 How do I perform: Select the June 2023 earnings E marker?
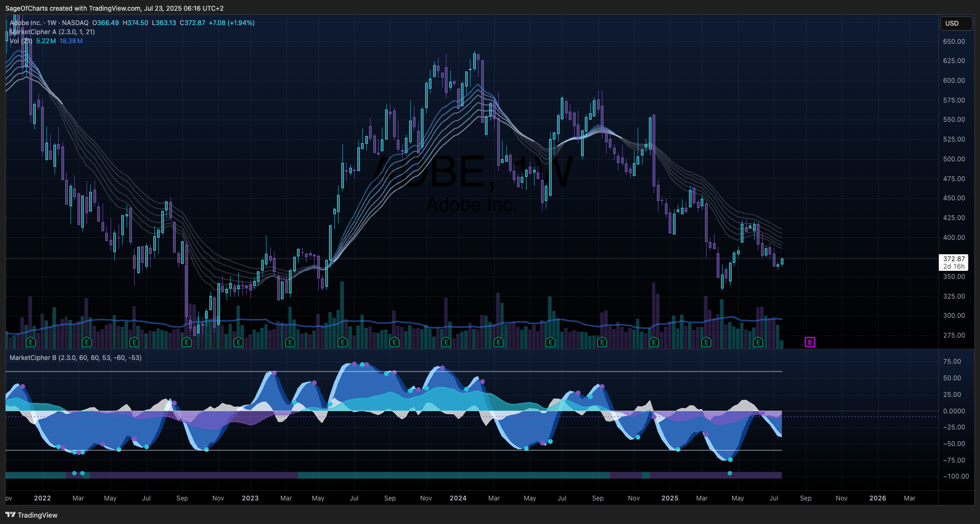[x=342, y=342]
